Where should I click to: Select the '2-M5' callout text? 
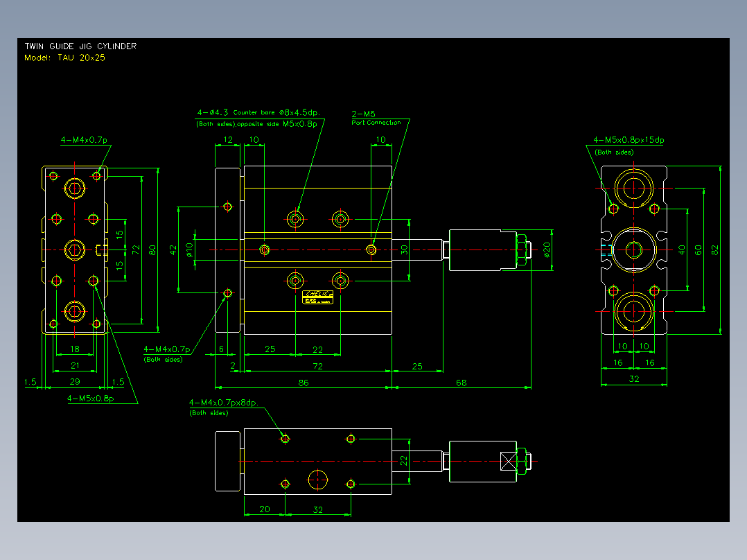[x=364, y=114]
